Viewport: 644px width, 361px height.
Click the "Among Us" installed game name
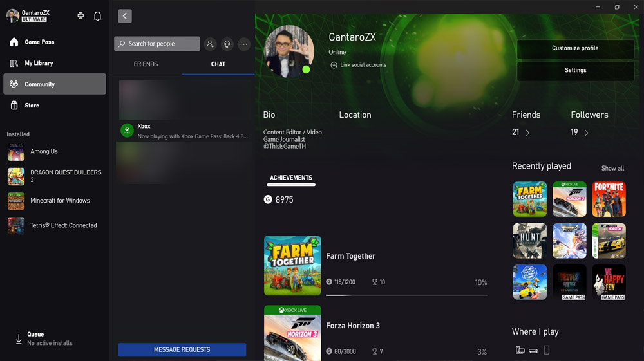[x=44, y=151]
